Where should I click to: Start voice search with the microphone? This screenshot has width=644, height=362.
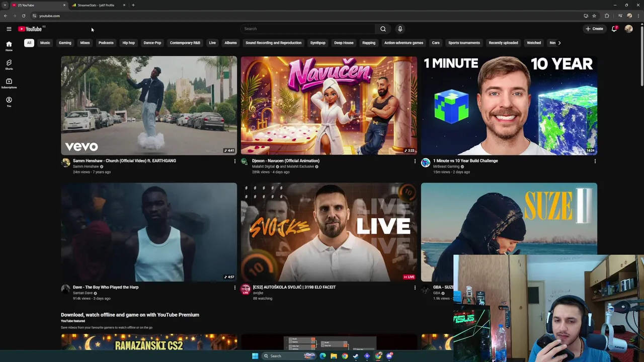point(400,29)
